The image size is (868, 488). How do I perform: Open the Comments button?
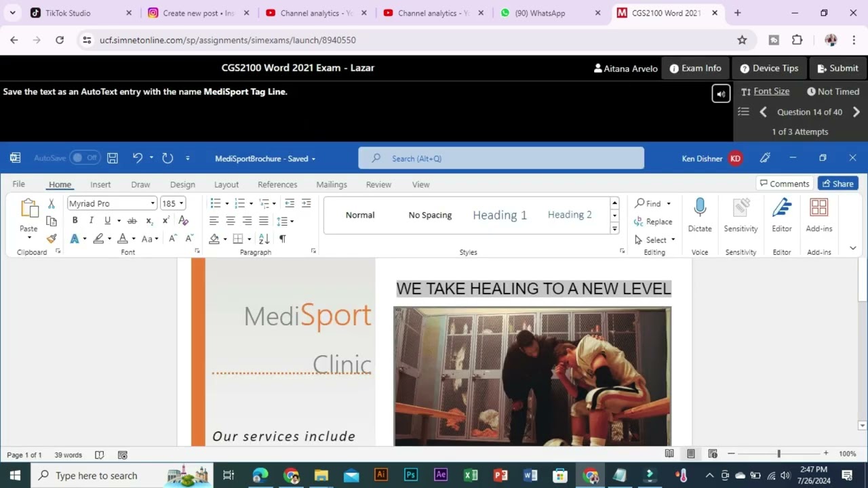pyautogui.click(x=785, y=184)
